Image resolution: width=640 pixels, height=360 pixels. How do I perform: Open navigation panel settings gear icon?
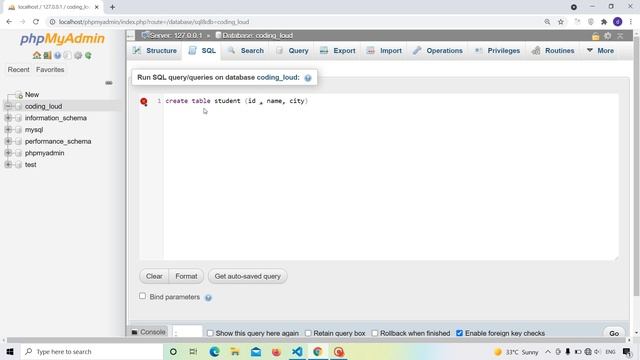[x=78, y=56]
